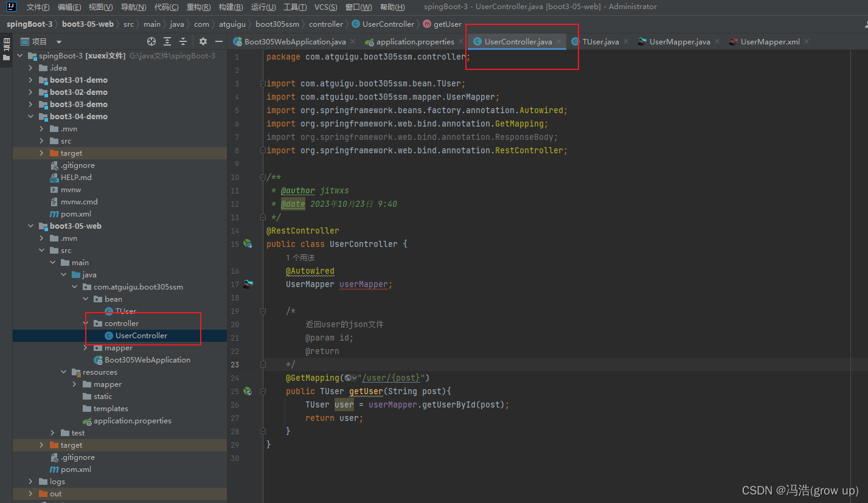Viewport: 868px width, 503px height.
Task: Collapse the boot3-05-web module
Action: pos(30,226)
